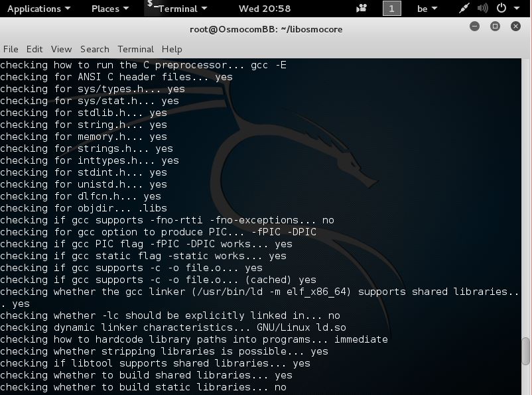The width and height of the screenshot is (532, 395).
Task: Click the line 'checking for strings.h... yes'
Action: tap(86, 148)
